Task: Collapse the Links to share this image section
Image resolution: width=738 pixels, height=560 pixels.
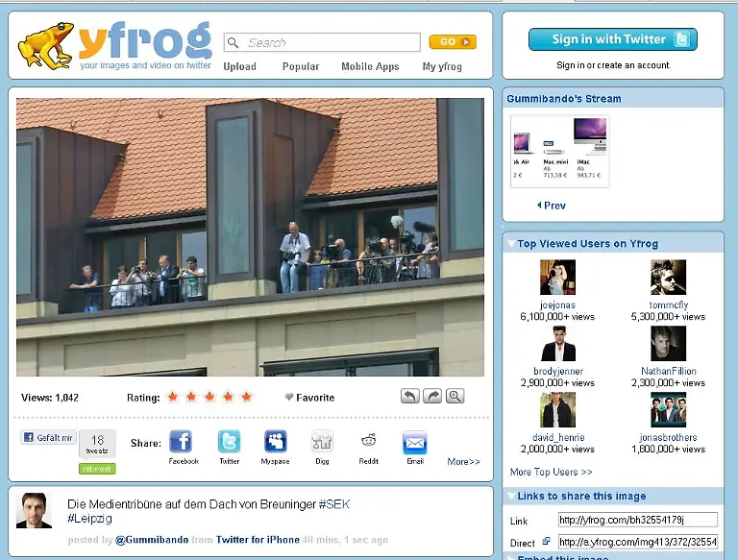Action: point(511,496)
